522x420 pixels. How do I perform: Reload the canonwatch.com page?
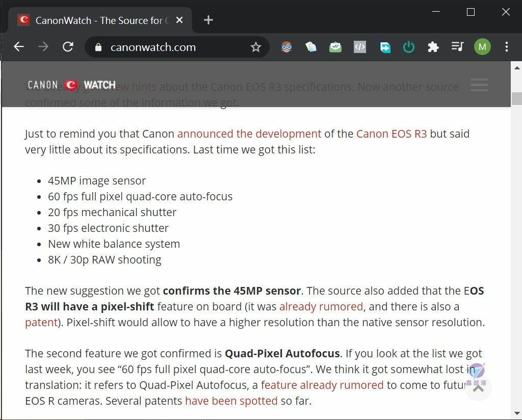click(68, 46)
